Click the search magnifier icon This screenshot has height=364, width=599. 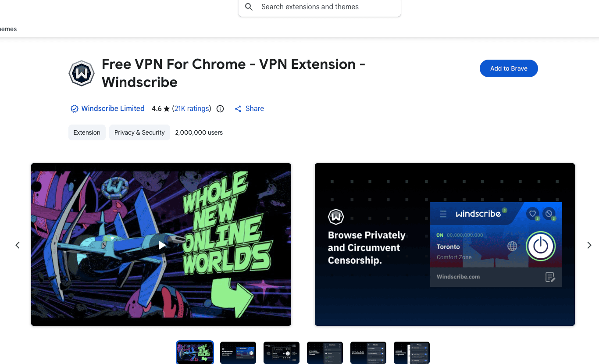(x=249, y=7)
